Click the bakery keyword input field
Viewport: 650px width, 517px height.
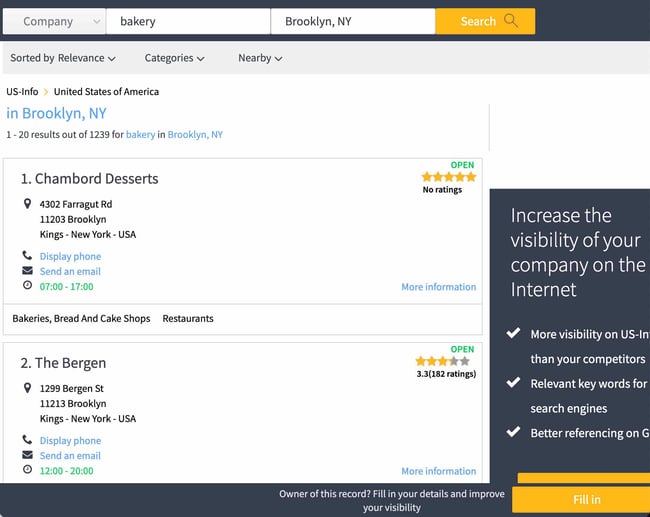(x=188, y=21)
